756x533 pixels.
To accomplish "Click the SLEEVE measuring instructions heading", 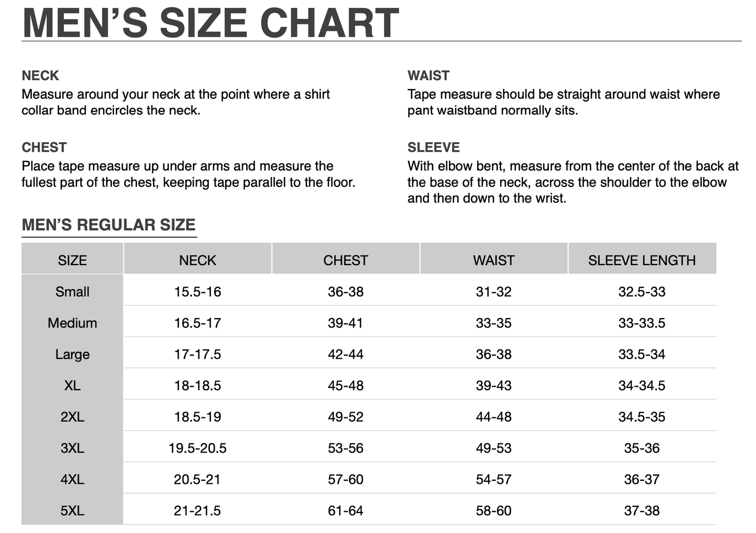I will click(433, 148).
